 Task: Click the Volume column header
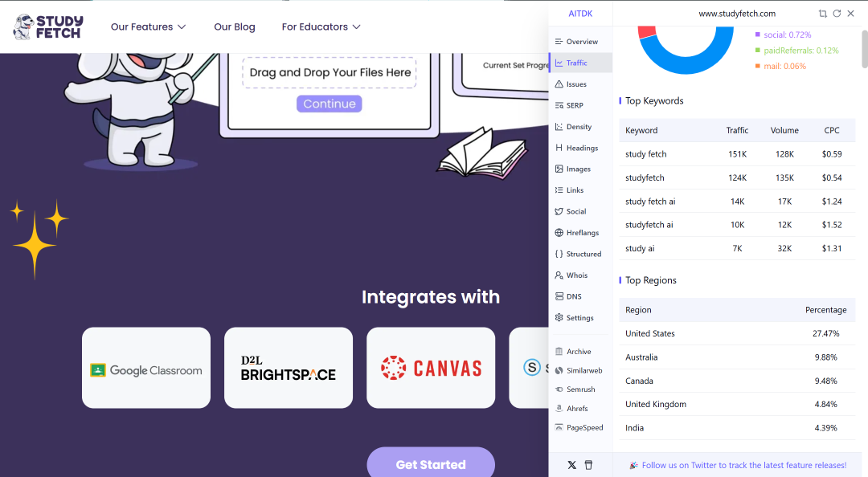[x=784, y=131]
